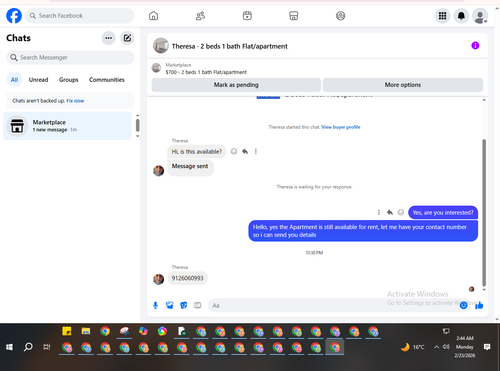Image resolution: width=500 pixels, height=371 pixels.
Task: Open the notifications bell
Action: 461,16
